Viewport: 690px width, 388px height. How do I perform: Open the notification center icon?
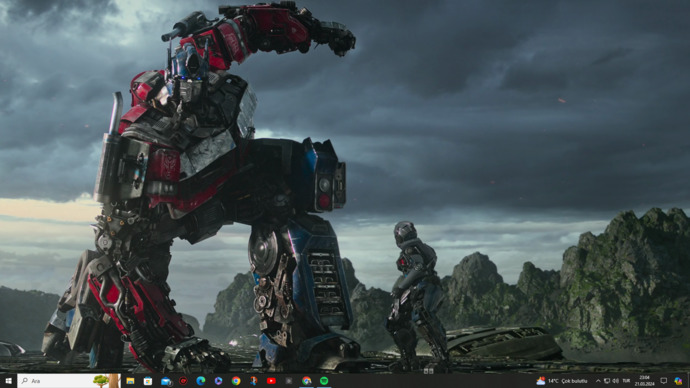pos(664,381)
